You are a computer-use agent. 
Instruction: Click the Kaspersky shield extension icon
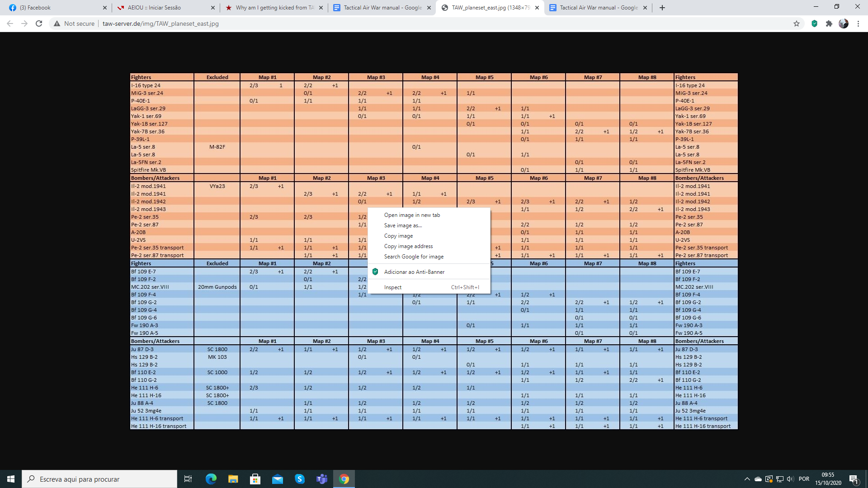pyautogui.click(x=814, y=23)
